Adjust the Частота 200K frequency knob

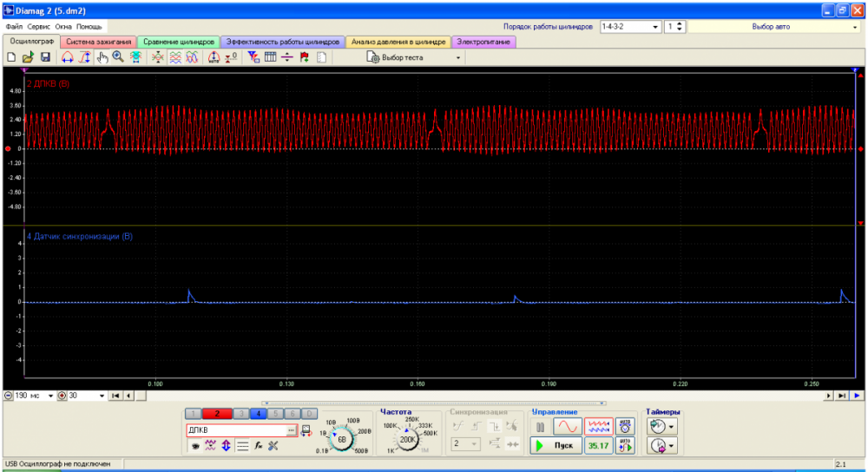tap(409, 437)
